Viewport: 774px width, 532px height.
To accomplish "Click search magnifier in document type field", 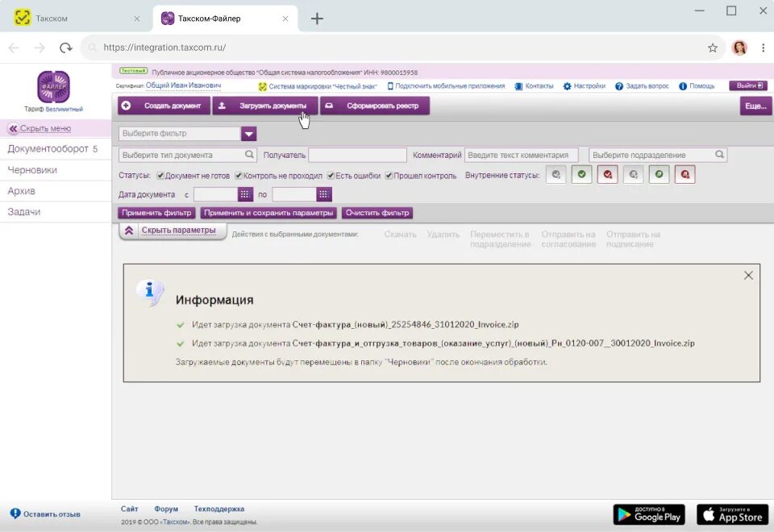I will click(x=250, y=155).
